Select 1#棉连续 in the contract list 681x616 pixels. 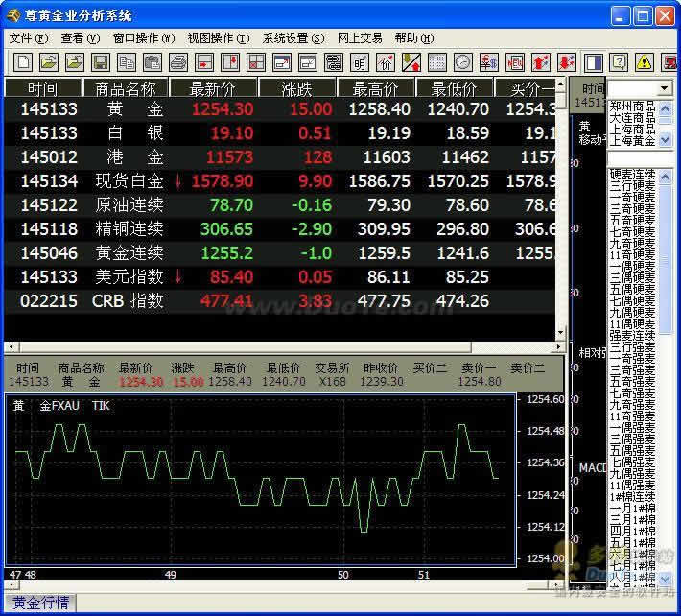click(x=632, y=497)
